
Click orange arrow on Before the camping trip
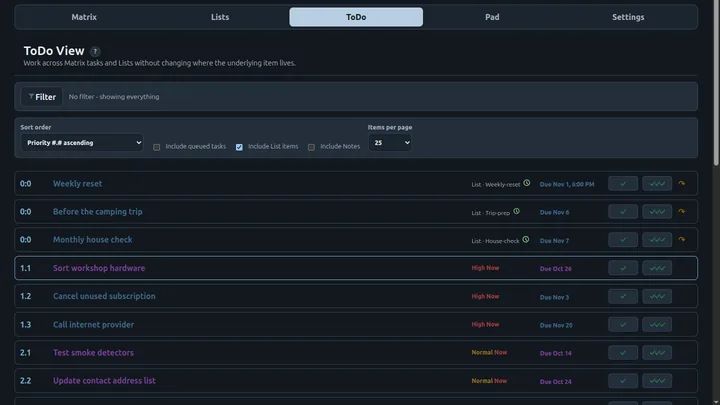[x=682, y=211]
